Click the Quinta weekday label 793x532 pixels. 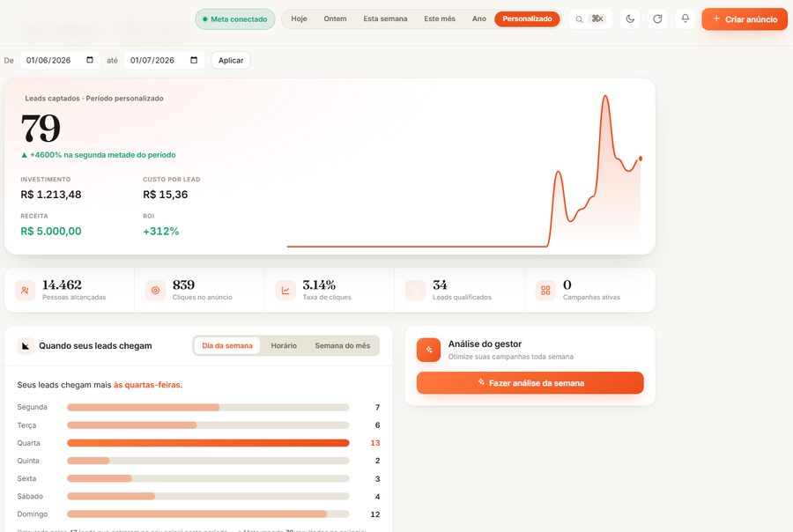(x=28, y=461)
